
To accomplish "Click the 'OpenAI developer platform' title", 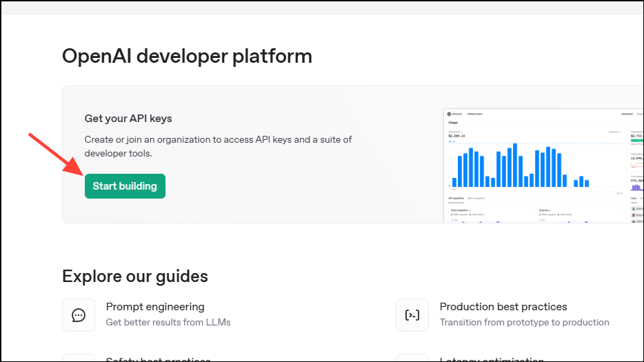I will click(188, 57).
